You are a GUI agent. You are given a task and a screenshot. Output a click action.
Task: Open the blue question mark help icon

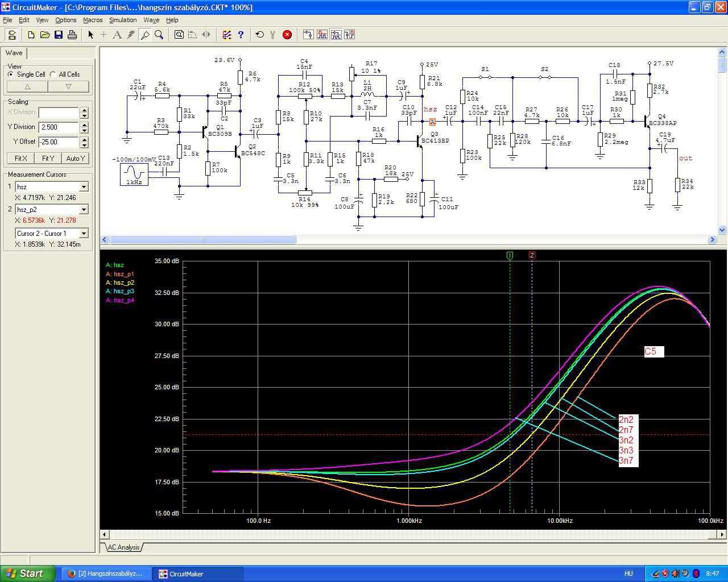pyautogui.click(x=241, y=35)
